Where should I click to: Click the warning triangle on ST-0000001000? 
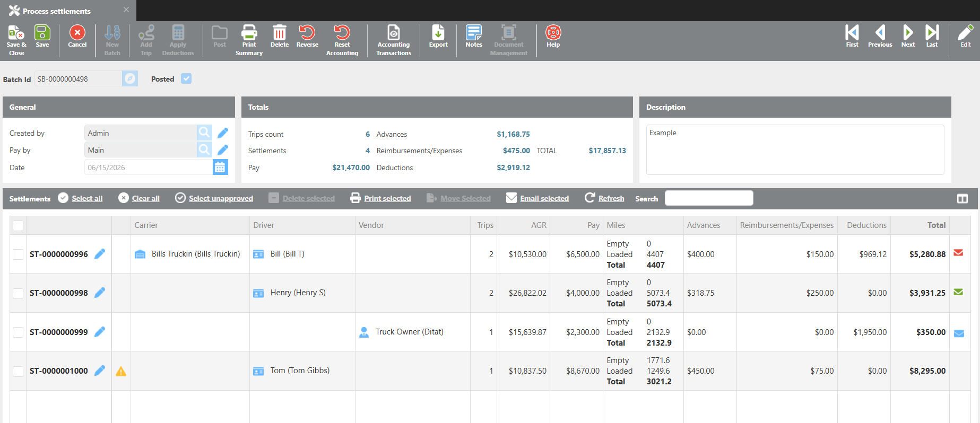121,371
